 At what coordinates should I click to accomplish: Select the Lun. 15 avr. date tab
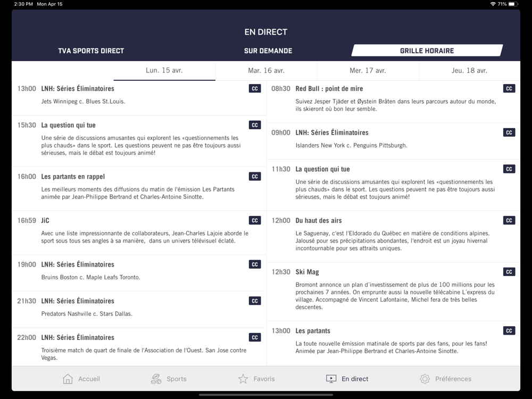pyautogui.click(x=164, y=71)
